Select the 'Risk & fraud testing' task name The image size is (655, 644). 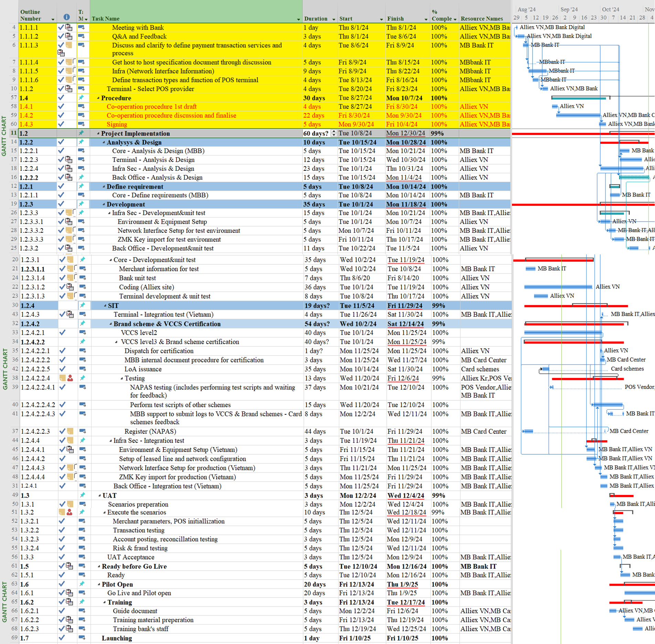[x=140, y=548]
